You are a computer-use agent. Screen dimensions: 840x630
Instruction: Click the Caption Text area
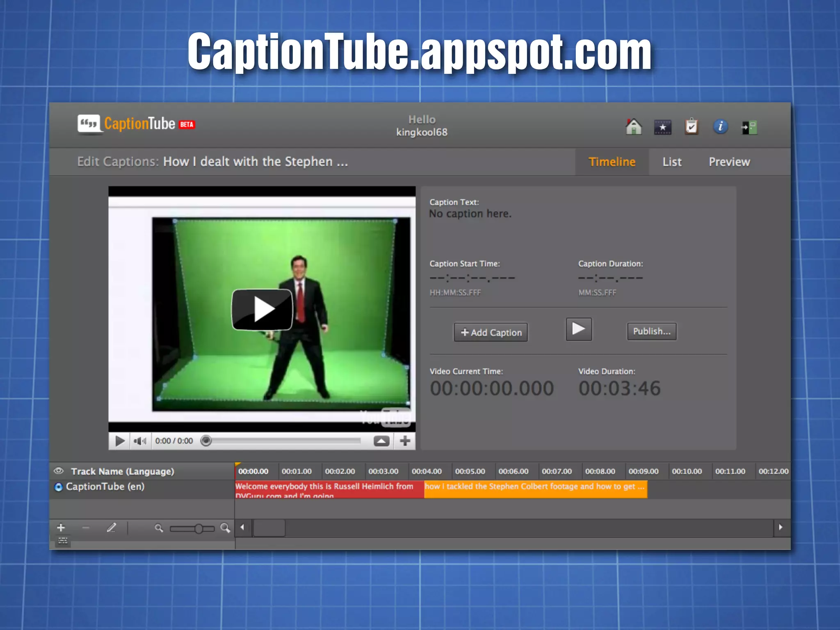[x=470, y=214]
